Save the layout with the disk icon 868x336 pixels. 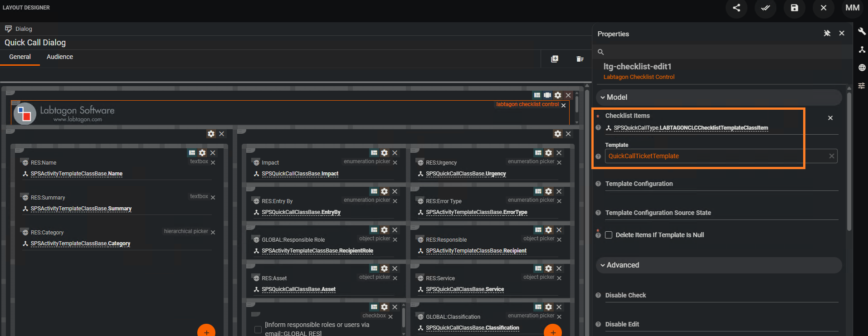pos(795,8)
